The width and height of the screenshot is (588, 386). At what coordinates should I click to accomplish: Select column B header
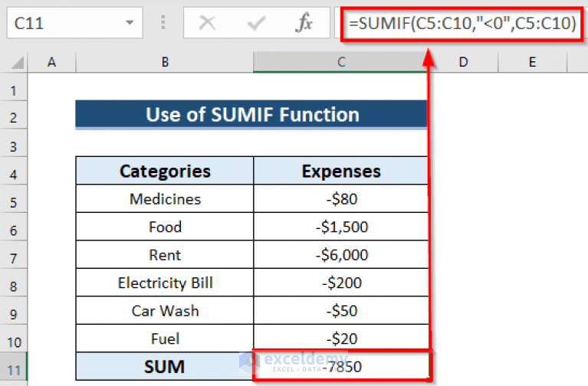165,62
